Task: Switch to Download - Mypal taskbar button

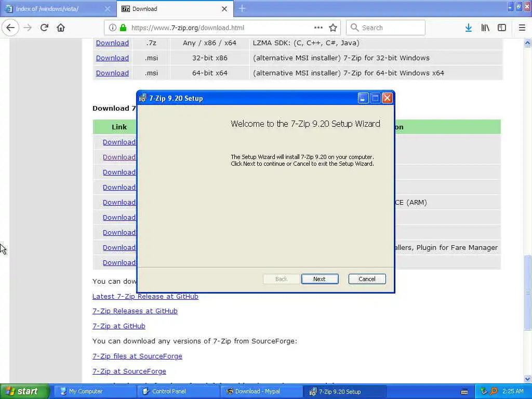Action: [x=261, y=392]
